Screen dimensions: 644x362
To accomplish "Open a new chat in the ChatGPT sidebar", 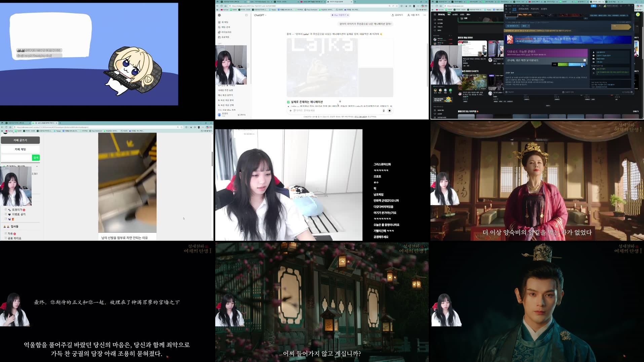I will click(223, 22).
